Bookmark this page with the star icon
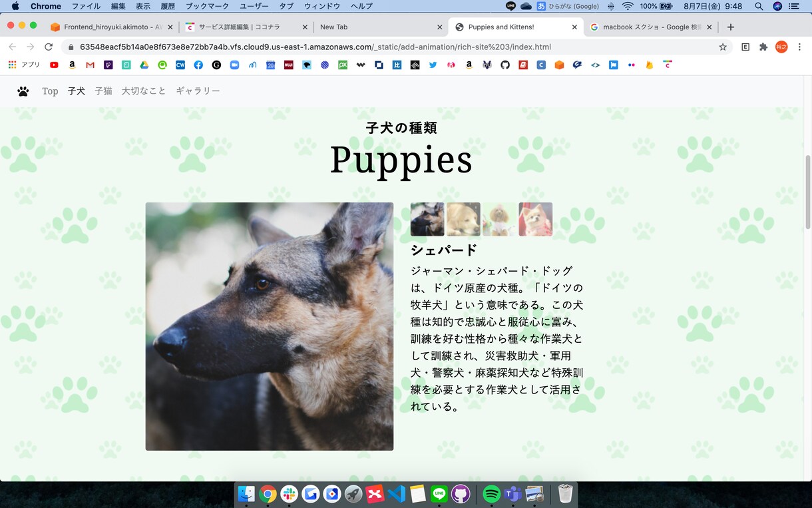The image size is (812, 508). 723,47
